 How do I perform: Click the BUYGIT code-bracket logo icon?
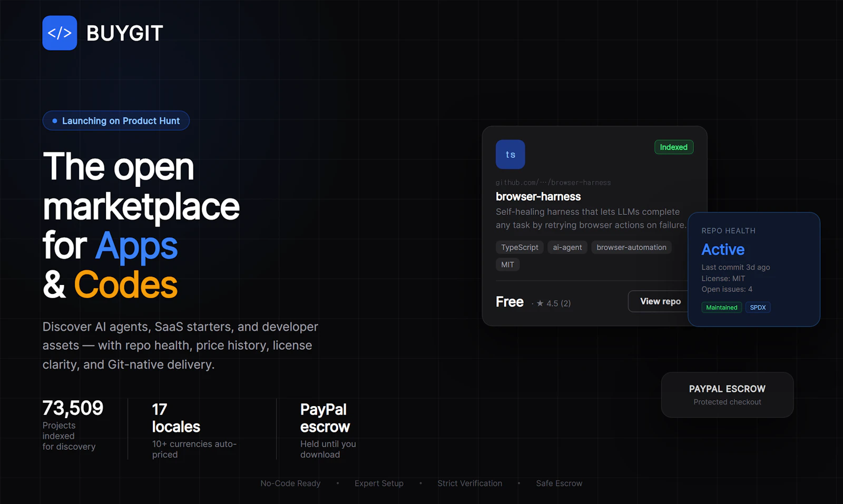click(x=60, y=33)
